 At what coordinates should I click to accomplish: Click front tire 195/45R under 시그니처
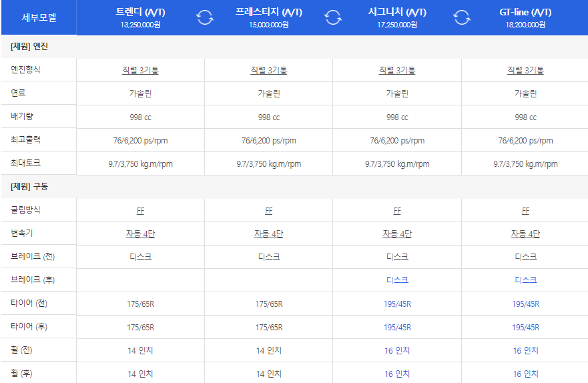click(x=397, y=304)
